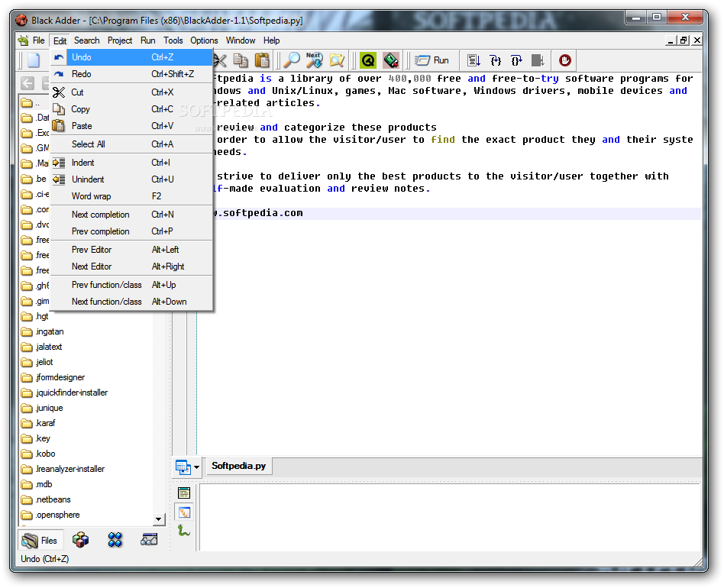The height and width of the screenshot is (588, 724).
Task: Choose Select All from the Edit menu
Action: point(131,144)
